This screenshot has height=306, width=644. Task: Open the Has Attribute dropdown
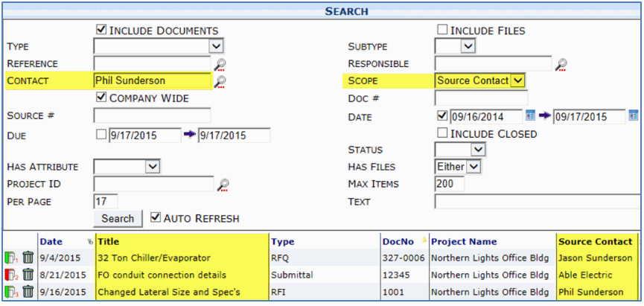(x=127, y=166)
